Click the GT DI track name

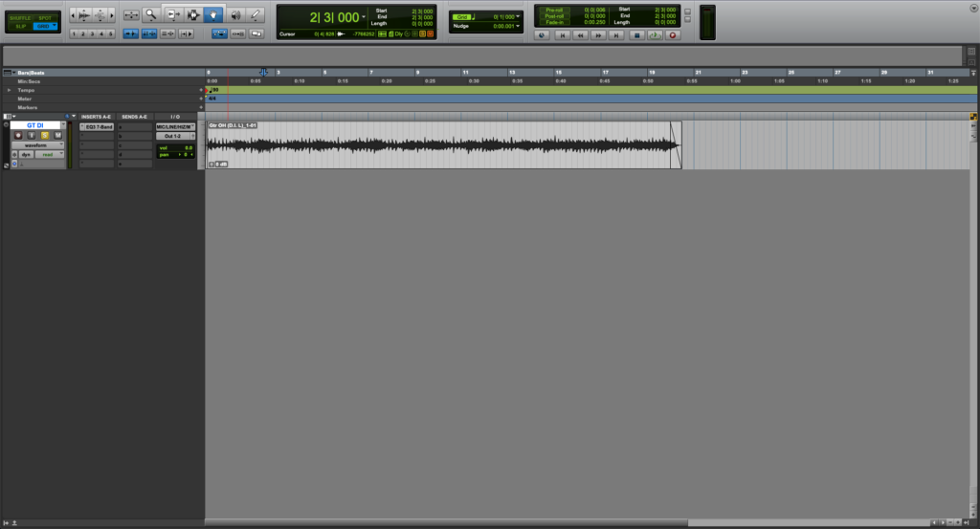tap(35, 125)
